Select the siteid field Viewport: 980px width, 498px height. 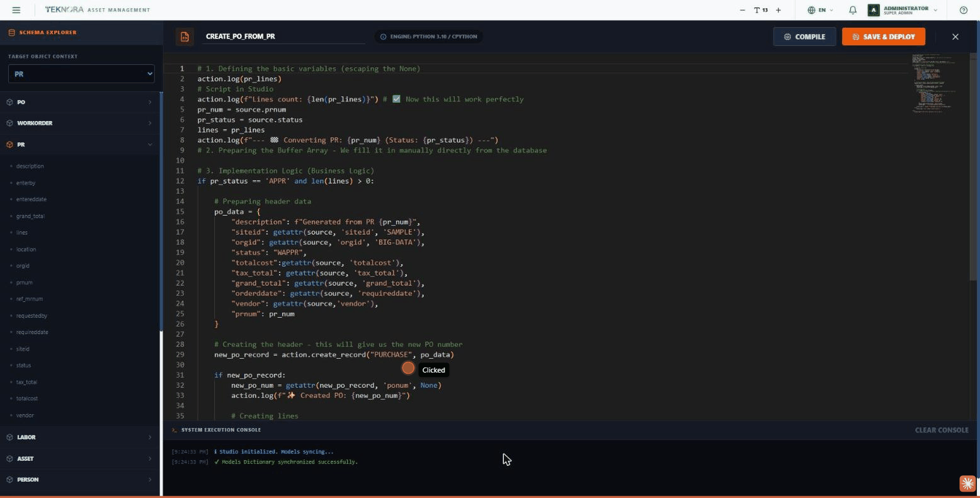(23, 349)
